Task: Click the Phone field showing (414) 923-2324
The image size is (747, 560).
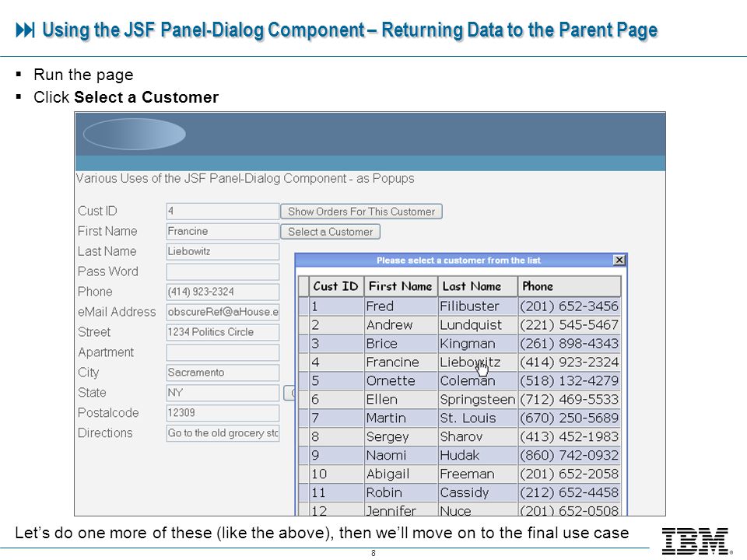Action: click(223, 292)
